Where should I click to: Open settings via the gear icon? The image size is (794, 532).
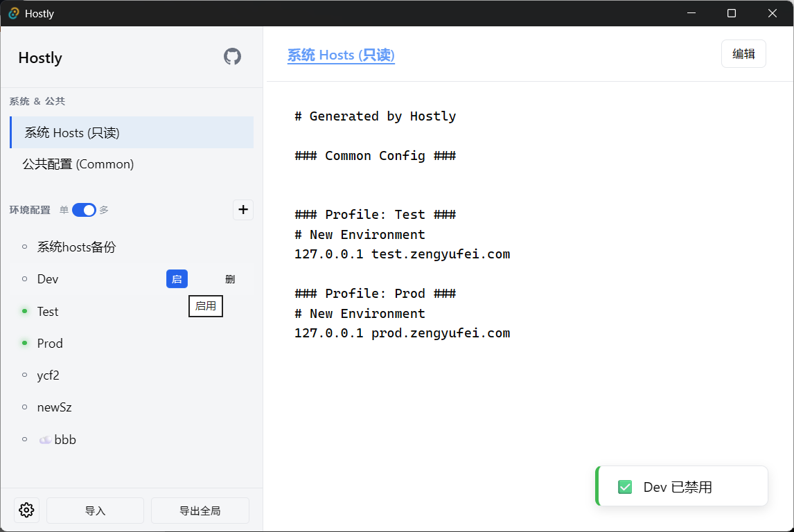click(x=26, y=511)
